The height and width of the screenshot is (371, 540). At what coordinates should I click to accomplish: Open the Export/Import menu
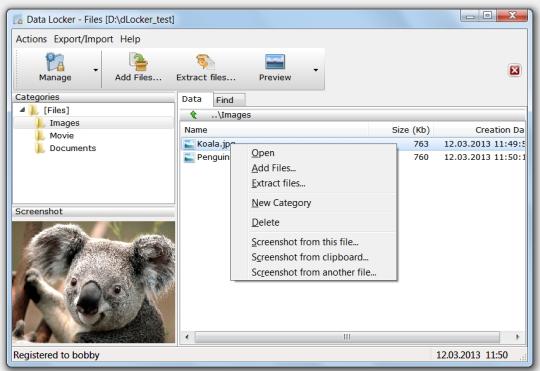click(83, 39)
